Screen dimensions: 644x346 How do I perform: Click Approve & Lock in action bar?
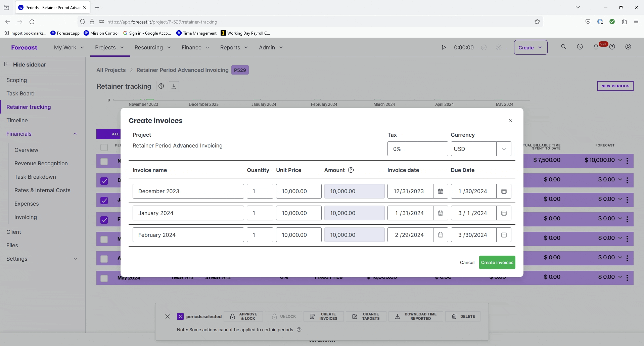click(x=243, y=316)
